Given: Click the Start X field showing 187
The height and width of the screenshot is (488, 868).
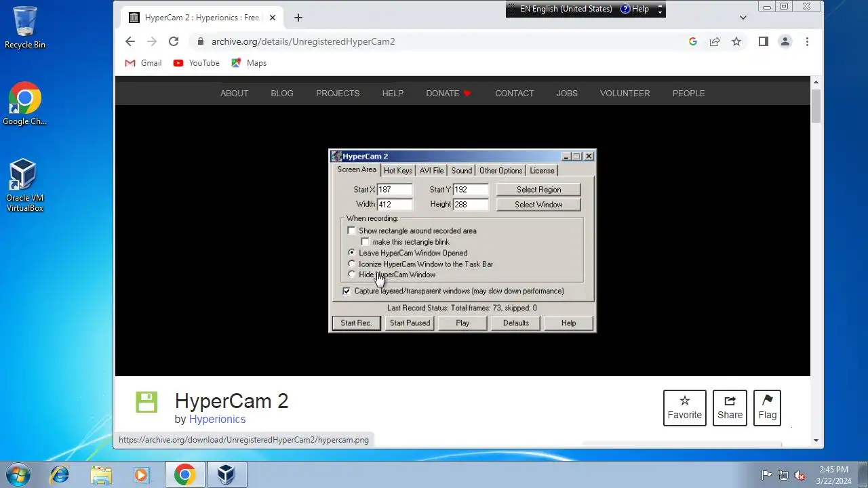Looking at the screenshot, I should (x=395, y=190).
